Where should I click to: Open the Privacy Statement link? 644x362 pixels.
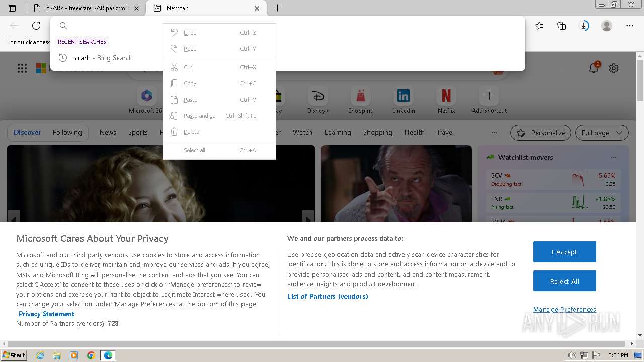[x=46, y=314]
